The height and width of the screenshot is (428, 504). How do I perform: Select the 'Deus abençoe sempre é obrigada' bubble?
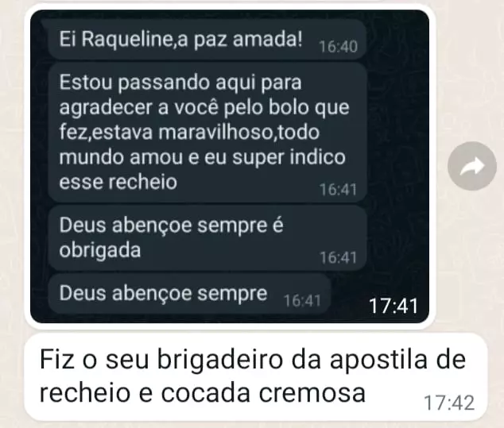pos(207,238)
